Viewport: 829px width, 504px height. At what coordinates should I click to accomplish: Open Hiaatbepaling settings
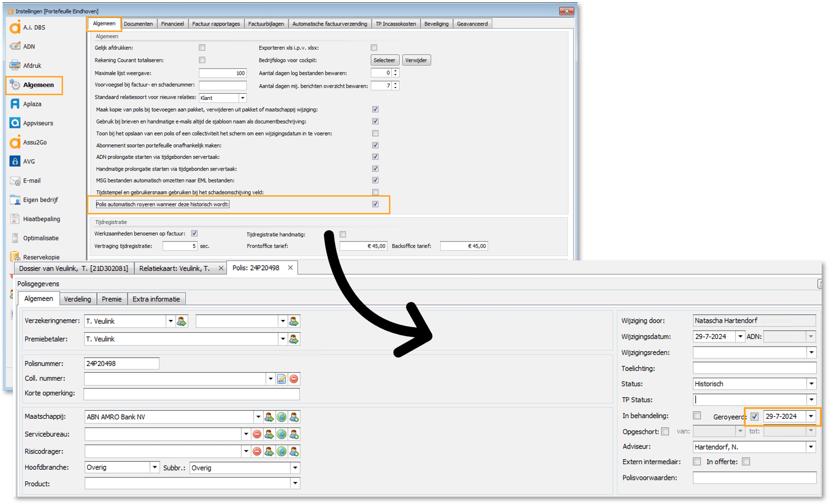click(x=34, y=219)
